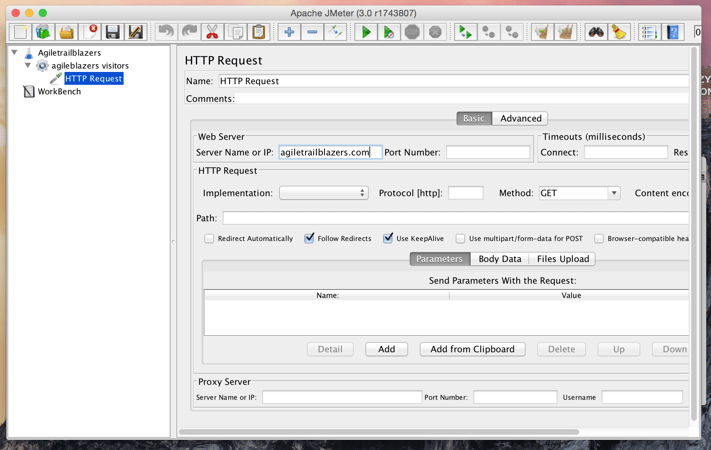Click the horizontal scrollbar at bottom

379,432
